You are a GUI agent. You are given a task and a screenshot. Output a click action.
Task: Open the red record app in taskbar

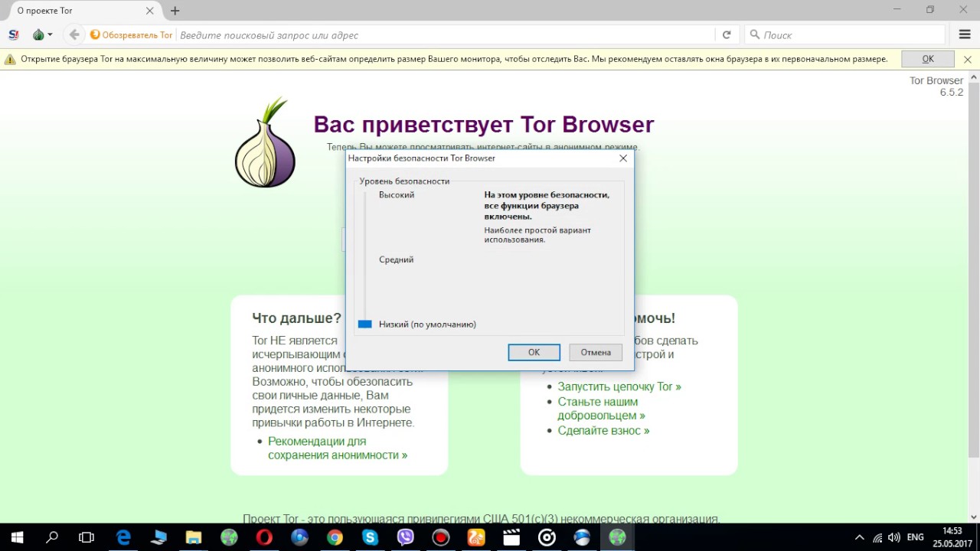[441, 537]
